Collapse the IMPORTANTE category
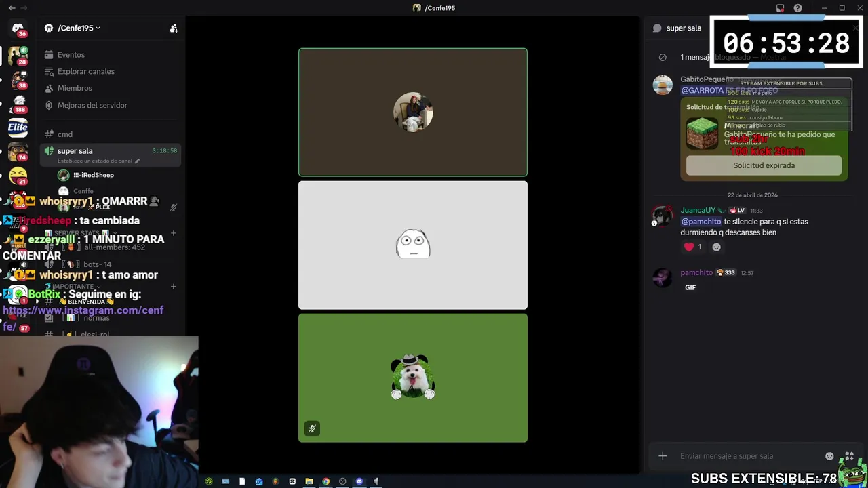868x488 pixels. [x=73, y=287]
